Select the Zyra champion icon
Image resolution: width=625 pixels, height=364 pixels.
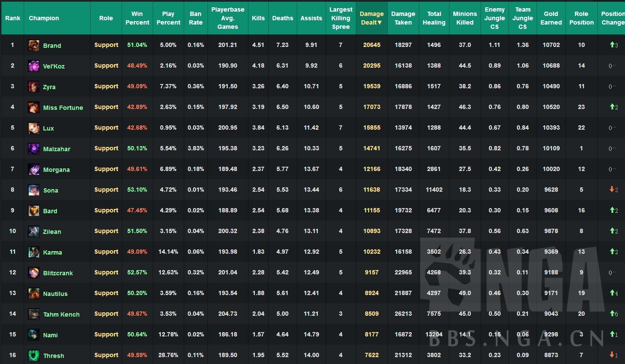(34, 87)
